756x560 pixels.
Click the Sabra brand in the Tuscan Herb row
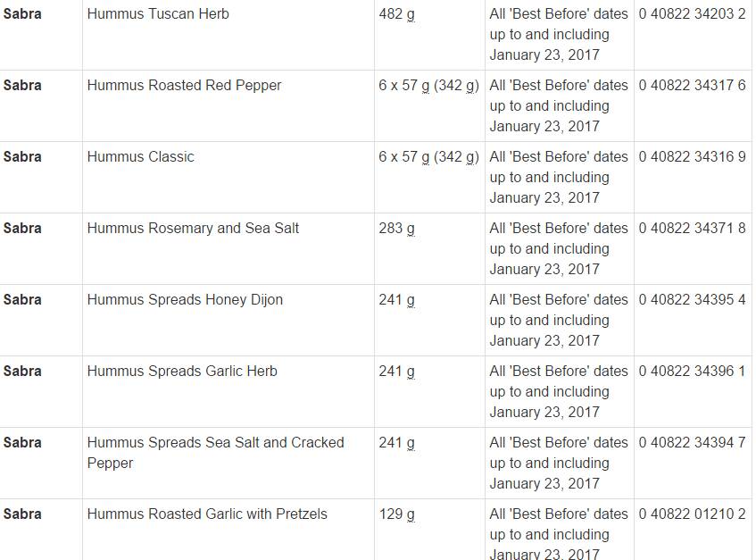click(22, 14)
